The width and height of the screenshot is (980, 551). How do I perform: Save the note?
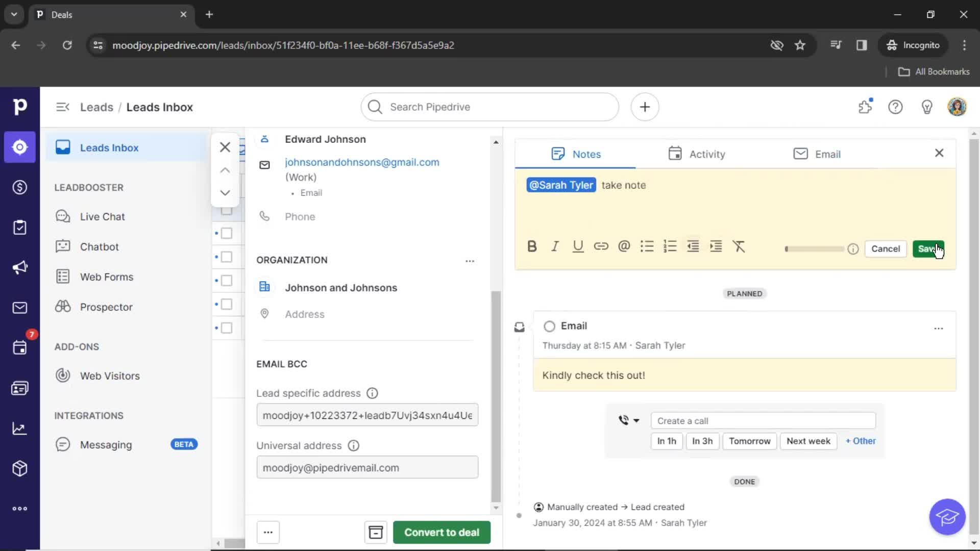pos(928,249)
